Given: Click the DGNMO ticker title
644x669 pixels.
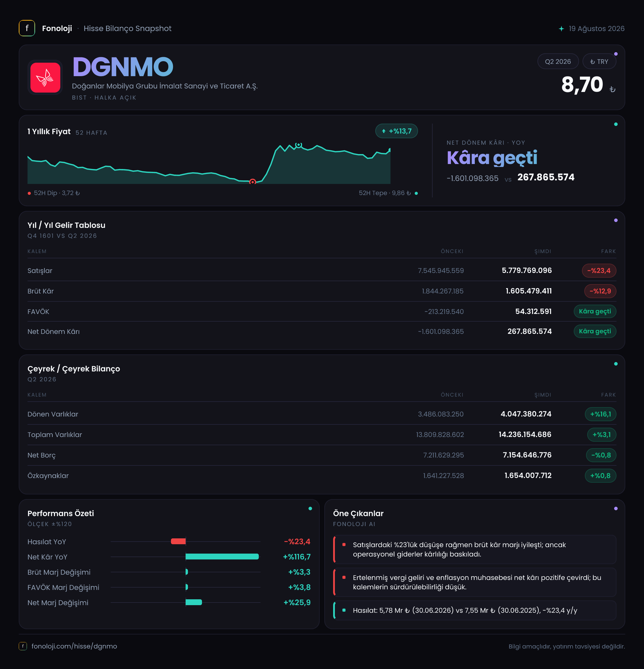Looking at the screenshot, I should click(x=123, y=67).
